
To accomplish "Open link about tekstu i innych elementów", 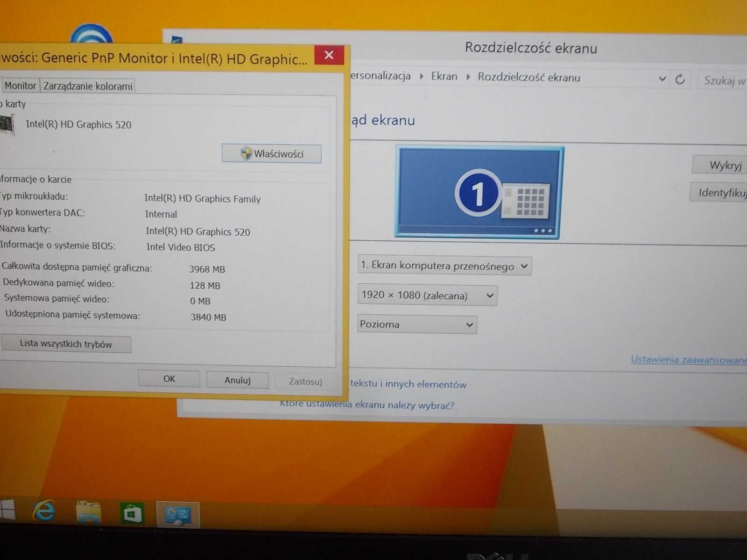I will click(x=408, y=384).
